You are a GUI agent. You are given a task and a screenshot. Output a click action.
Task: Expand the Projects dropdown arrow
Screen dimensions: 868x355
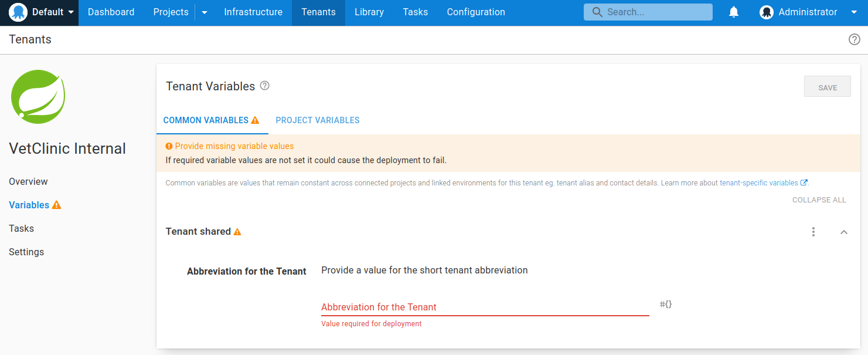click(204, 12)
